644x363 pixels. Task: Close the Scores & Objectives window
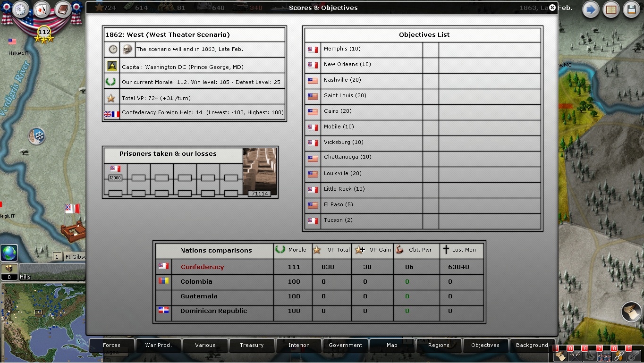(x=552, y=8)
